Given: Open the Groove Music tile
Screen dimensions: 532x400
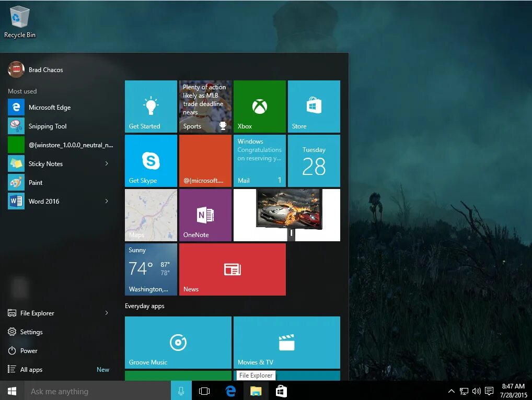Looking at the screenshot, I should [178, 343].
